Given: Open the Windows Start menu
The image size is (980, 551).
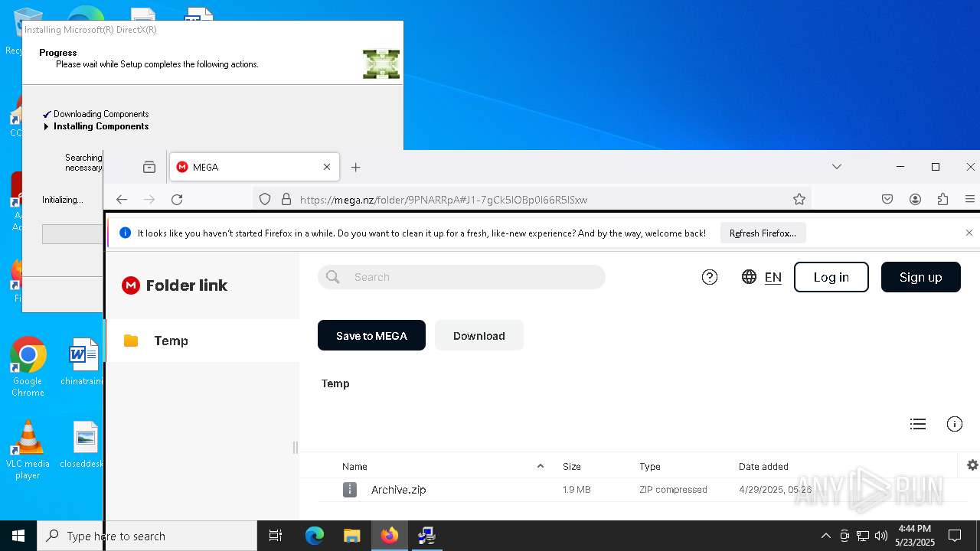Looking at the screenshot, I should pos(18,536).
